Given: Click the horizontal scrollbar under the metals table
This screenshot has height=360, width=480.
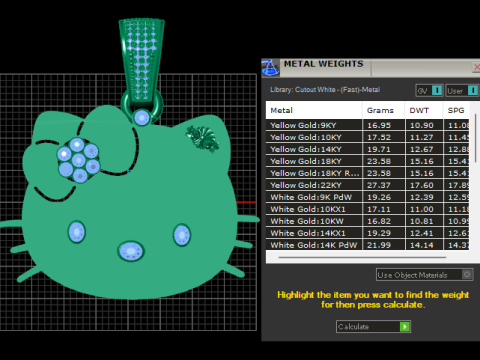Looking at the screenshot, I should (x=362, y=257).
